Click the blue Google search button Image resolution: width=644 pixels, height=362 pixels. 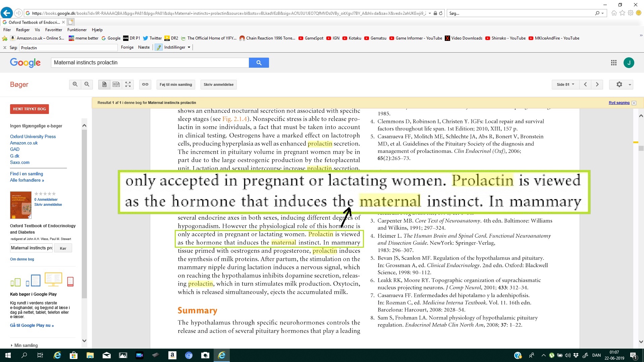[259, 63]
